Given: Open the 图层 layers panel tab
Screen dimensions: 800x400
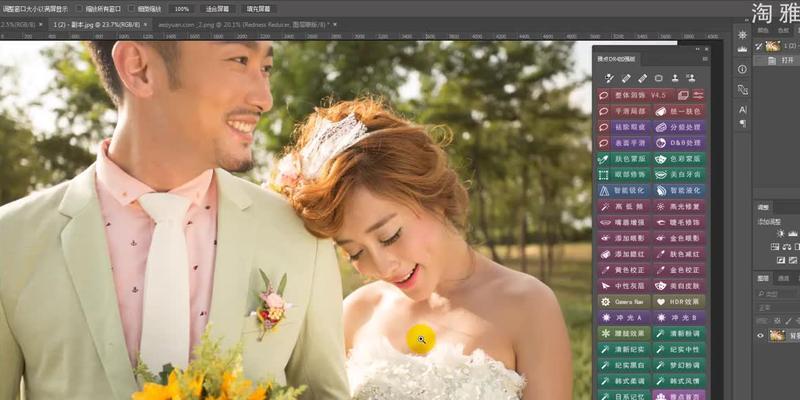Looking at the screenshot, I should [763, 278].
